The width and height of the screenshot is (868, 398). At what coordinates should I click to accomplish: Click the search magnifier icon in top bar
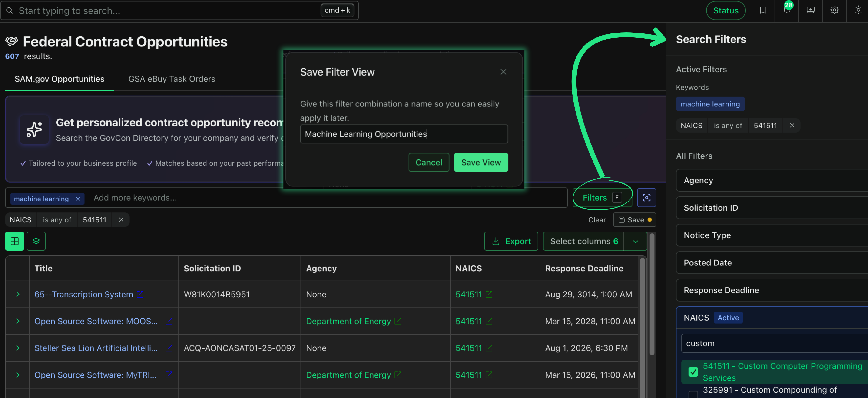tap(10, 10)
